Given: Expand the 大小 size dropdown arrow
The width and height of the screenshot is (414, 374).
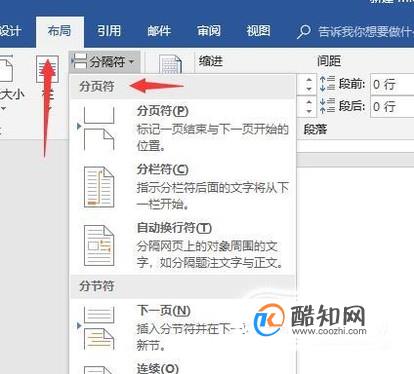Looking at the screenshot, I should point(3,109).
